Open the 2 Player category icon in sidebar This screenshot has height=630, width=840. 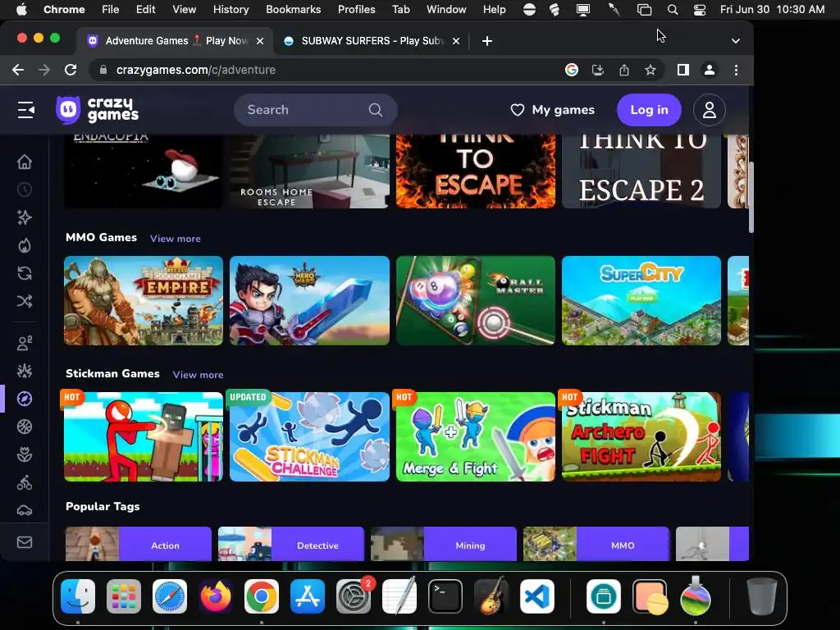(25, 343)
